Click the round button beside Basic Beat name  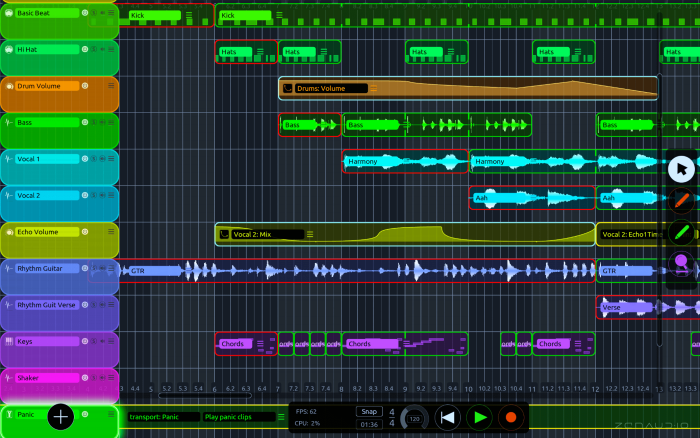pyautogui.click(x=85, y=13)
